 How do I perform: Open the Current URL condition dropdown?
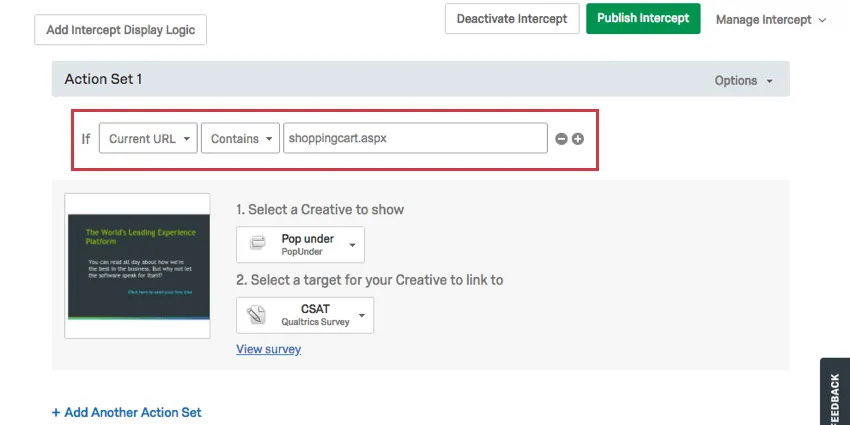coord(147,139)
